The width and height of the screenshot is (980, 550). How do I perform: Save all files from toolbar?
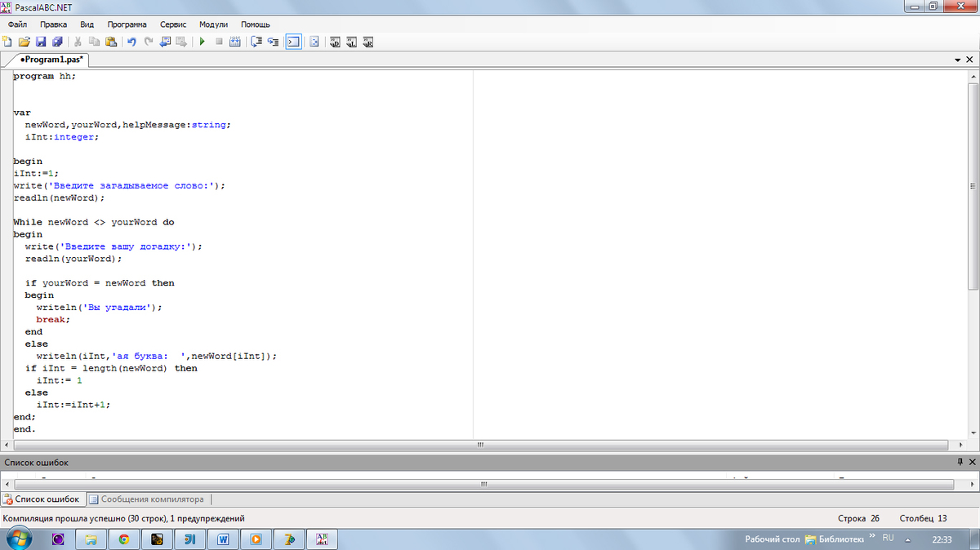coord(57,42)
